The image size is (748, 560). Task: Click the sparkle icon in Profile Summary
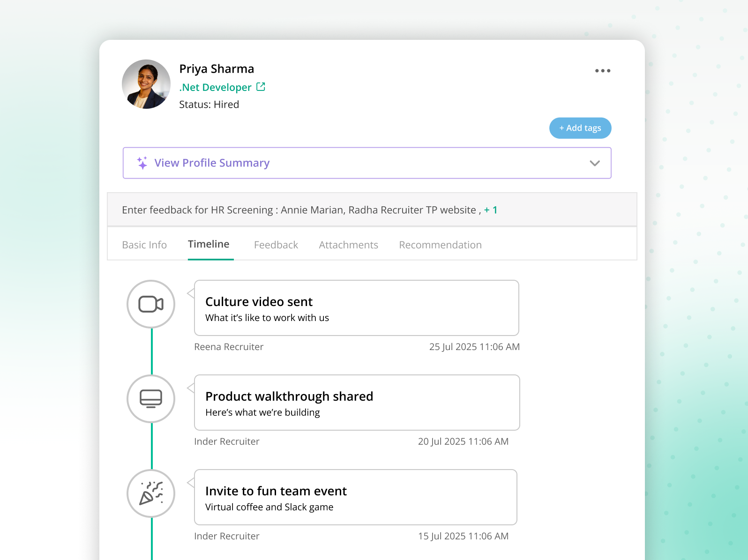tap(142, 163)
